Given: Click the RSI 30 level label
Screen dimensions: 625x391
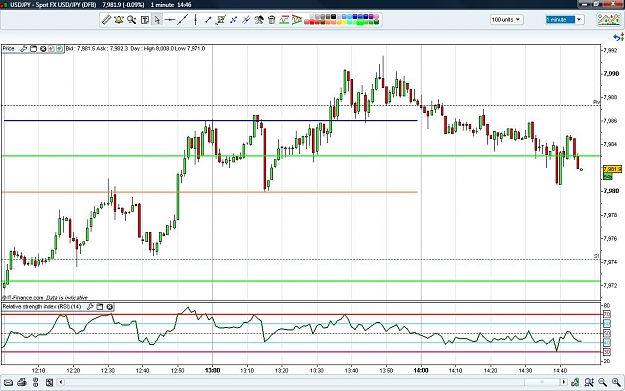Looking at the screenshot, I should click(x=607, y=352).
